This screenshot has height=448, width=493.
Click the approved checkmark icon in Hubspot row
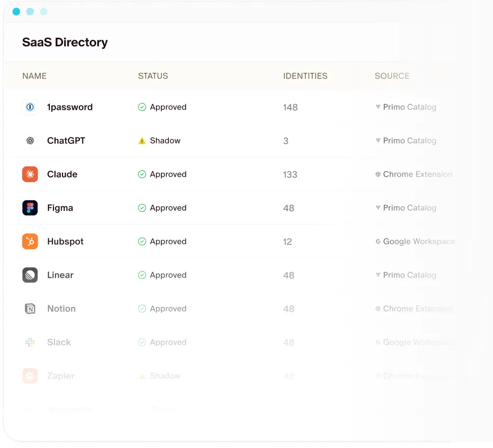142,242
